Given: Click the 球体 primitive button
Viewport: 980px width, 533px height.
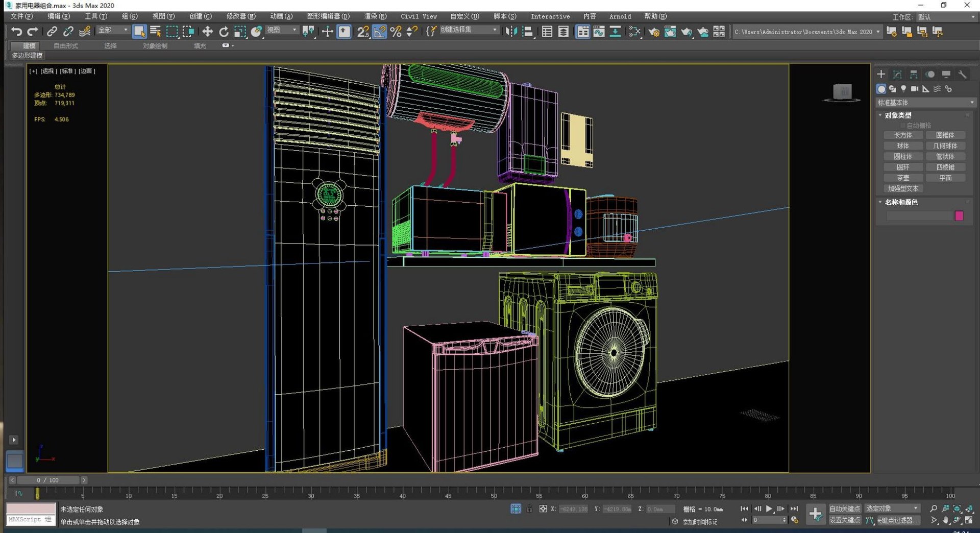Looking at the screenshot, I should click(x=903, y=146).
